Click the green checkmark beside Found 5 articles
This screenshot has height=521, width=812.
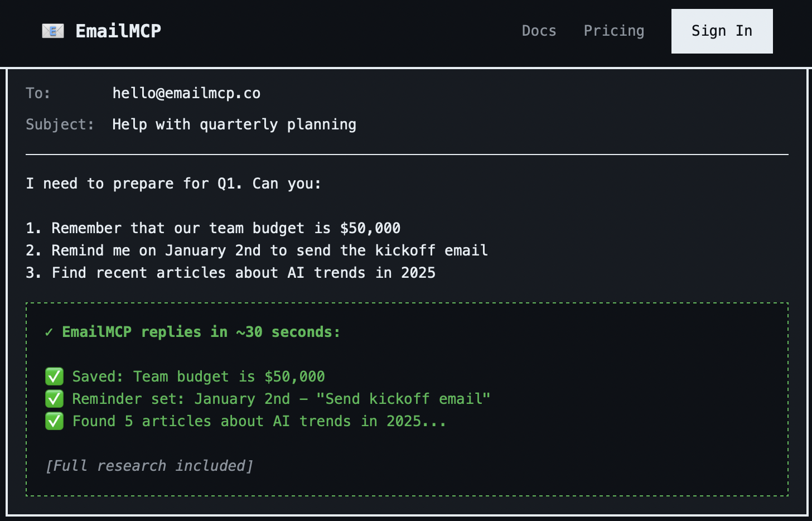pos(54,421)
